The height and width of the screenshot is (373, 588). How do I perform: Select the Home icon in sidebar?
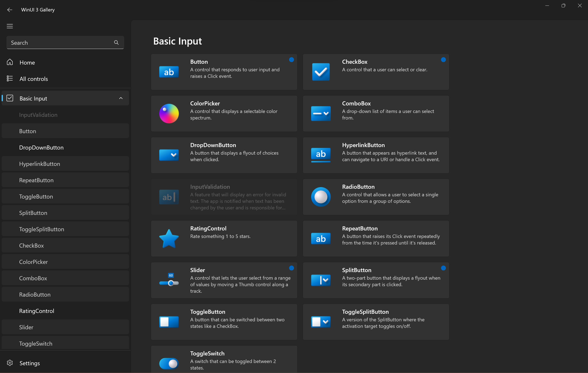10,62
